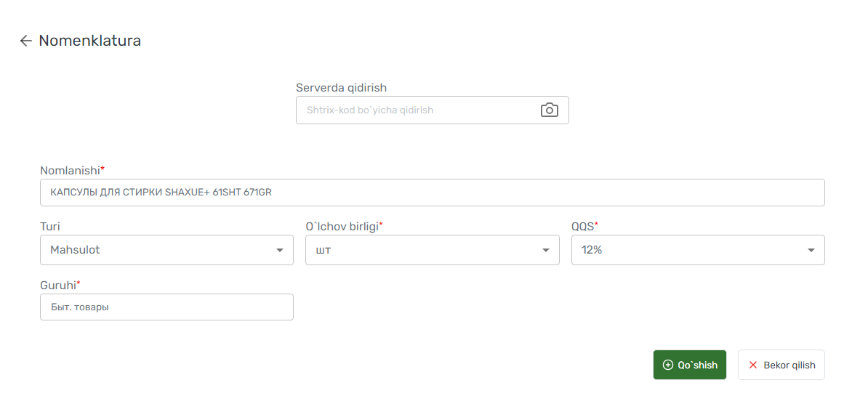Open the 12% QQS combo box
868x420 pixels.
coord(698,250)
